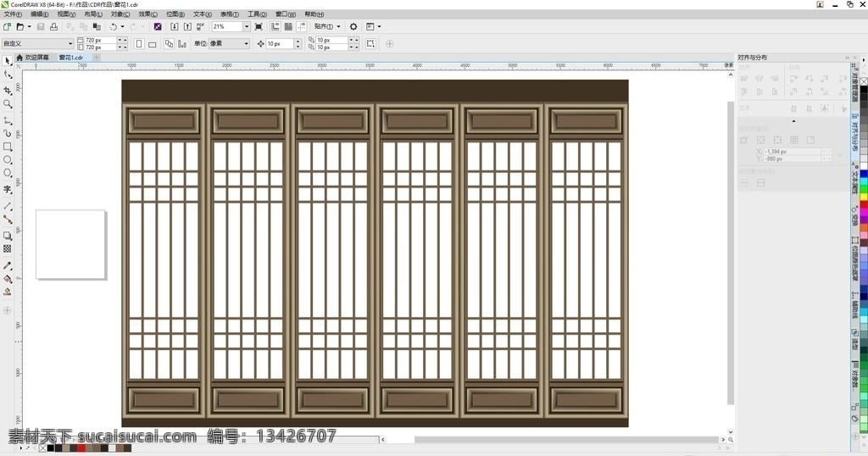Collapse the Align docker section arrow

pyautogui.click(x=793, y=120)
